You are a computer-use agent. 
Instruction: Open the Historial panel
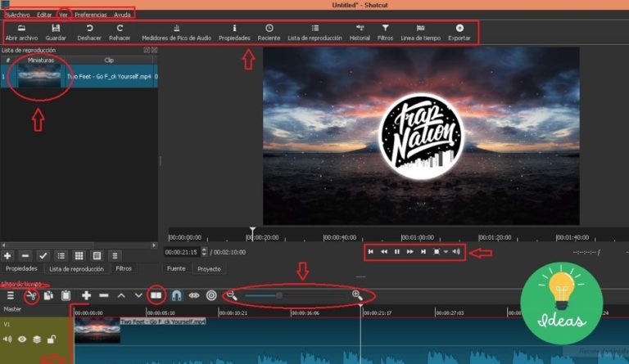coord(360,33)
